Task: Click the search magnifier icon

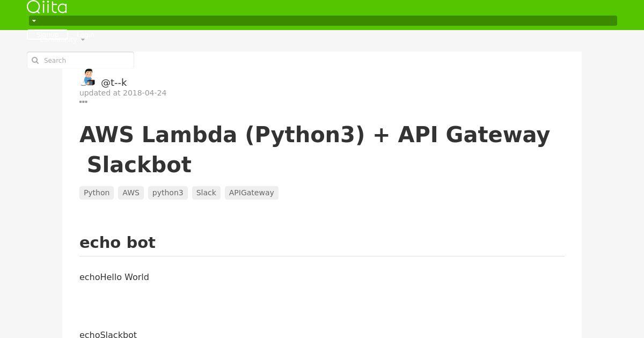Action: [x=35, y=61]
